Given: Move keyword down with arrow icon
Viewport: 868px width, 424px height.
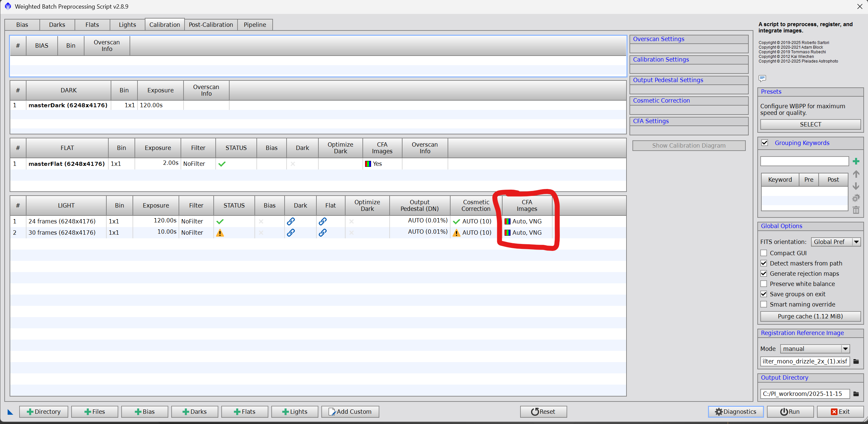Looking at the screenshot, I should click(x=855, y=186).
